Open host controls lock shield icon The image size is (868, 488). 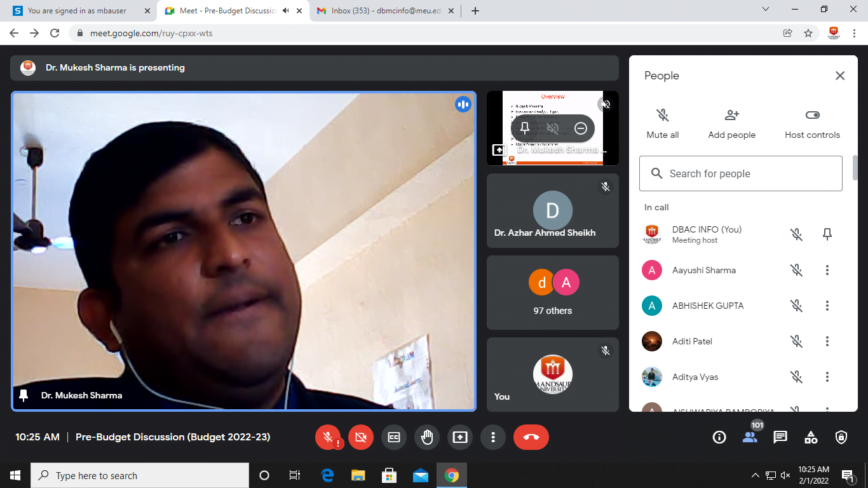coord(841,437)
